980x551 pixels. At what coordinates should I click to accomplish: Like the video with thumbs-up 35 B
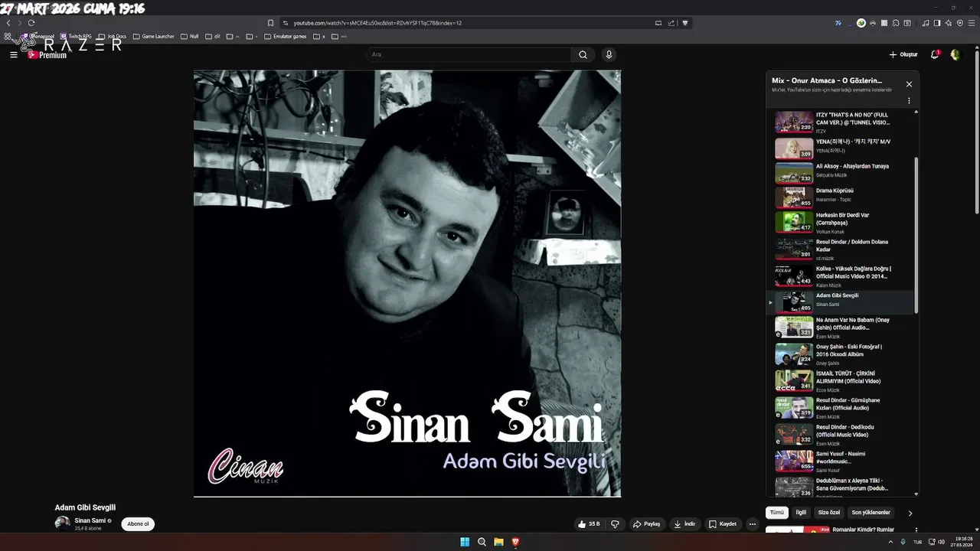[589, 524]
